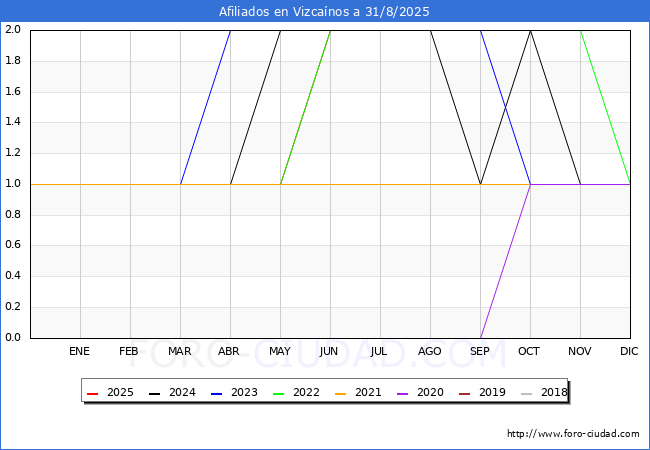Click the FEB month axis label

pyautogui.click(x=129, y=351)
